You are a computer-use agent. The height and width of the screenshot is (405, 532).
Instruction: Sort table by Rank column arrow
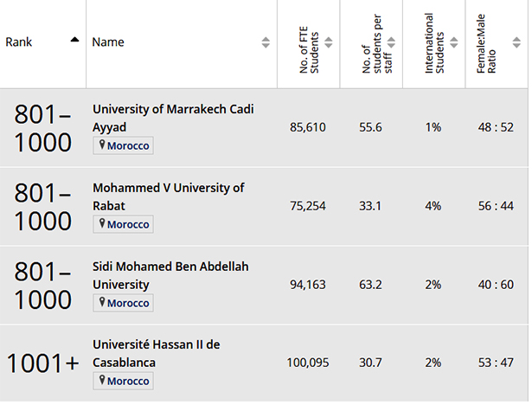coord(74,40)
